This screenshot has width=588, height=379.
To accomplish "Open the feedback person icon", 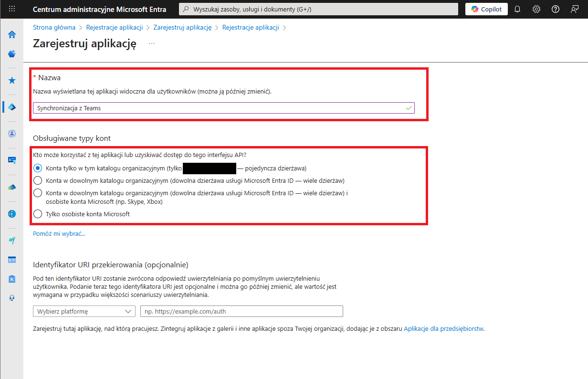I will (574, 9).
